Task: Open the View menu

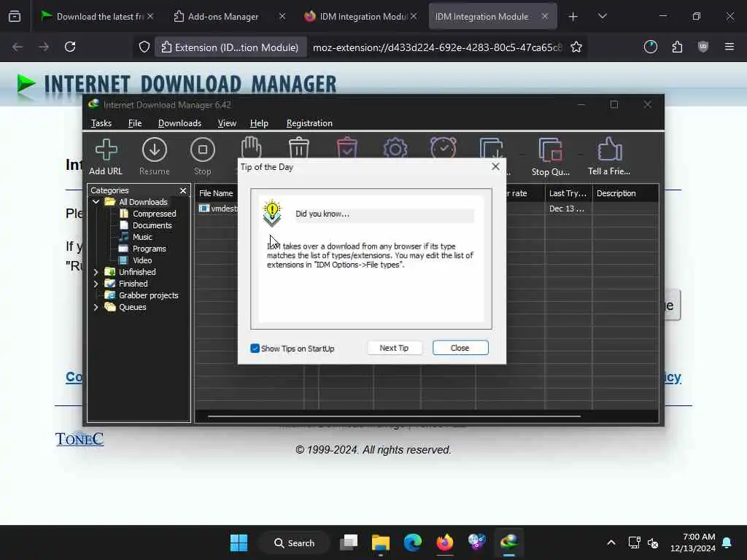Action: pos(227,123)
